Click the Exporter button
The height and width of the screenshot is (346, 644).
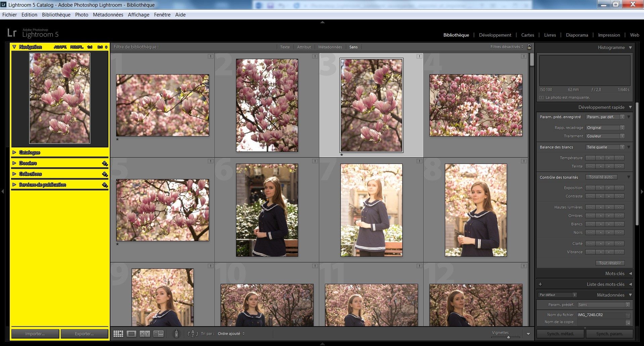coord(84,334)
